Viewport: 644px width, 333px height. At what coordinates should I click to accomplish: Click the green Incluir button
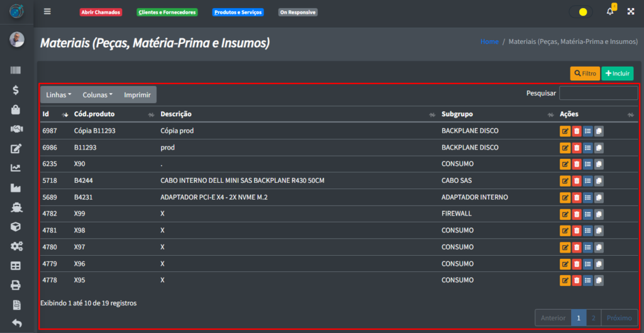(x=617, y=74)
